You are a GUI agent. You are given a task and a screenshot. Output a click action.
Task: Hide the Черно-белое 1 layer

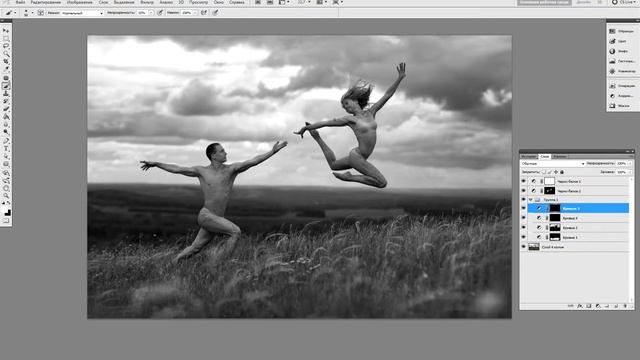(524, 181)
